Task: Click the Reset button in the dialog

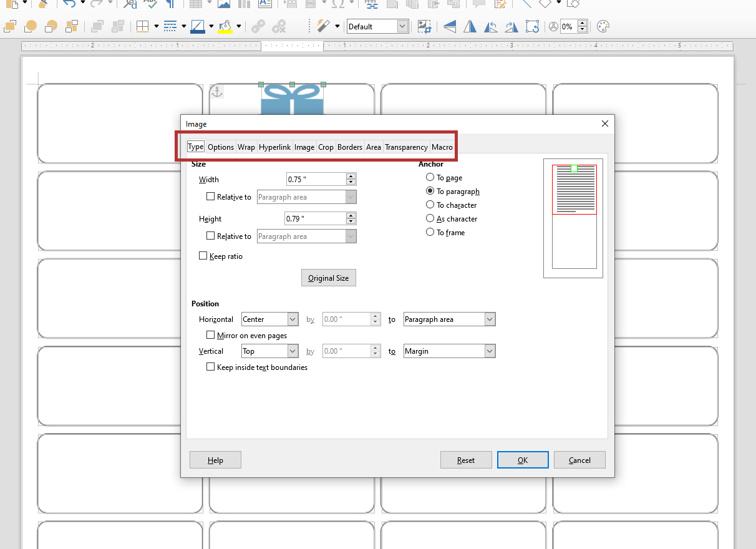Action: pos(466,460)
